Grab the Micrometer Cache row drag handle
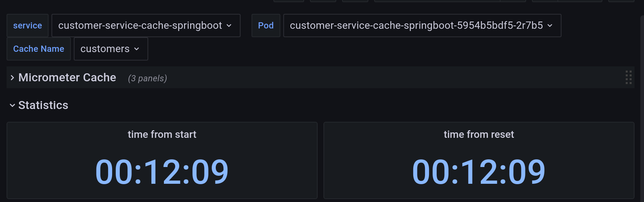This screenshot has height=202, width=644. 629,77
